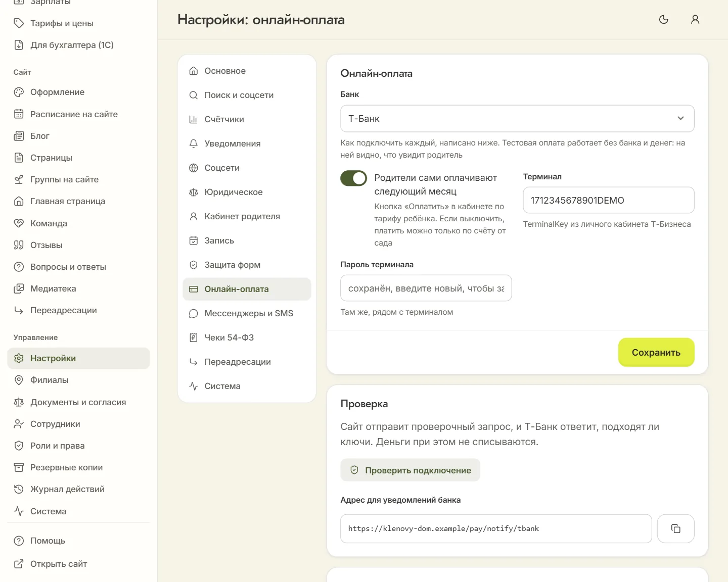
Task: Copy the bank notification address
Action: point(675,528)
